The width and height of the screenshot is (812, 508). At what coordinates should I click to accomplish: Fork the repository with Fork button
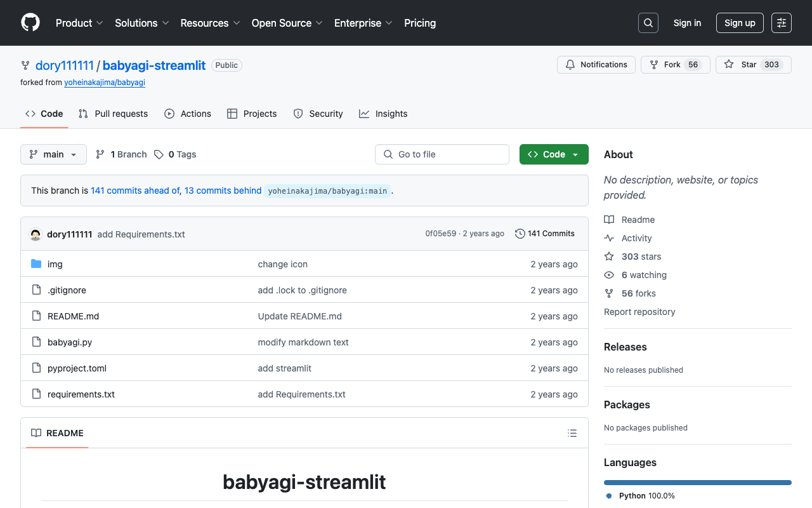point(676,65)
